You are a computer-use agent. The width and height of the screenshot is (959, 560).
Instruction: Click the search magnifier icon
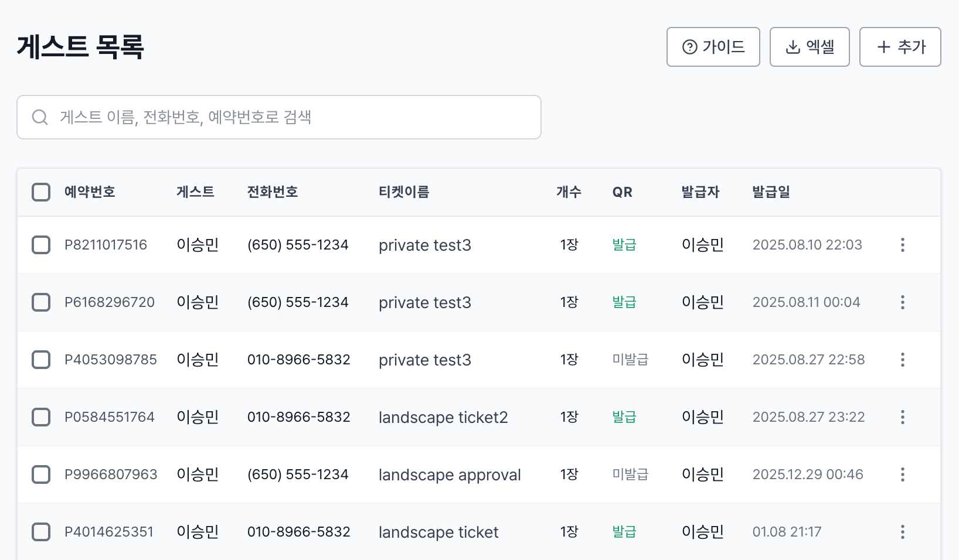(x=40, y=117)
